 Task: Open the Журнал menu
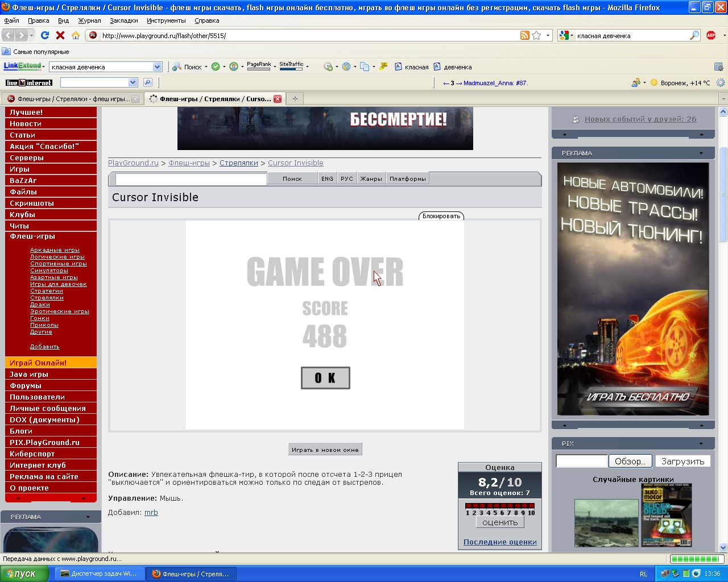pyautogui.click(x=89, y=20)
